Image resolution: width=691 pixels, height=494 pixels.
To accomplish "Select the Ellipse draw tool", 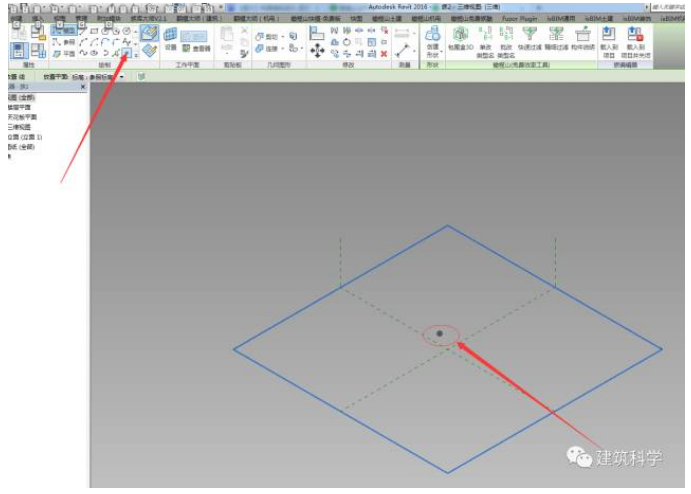I will 94,53.
